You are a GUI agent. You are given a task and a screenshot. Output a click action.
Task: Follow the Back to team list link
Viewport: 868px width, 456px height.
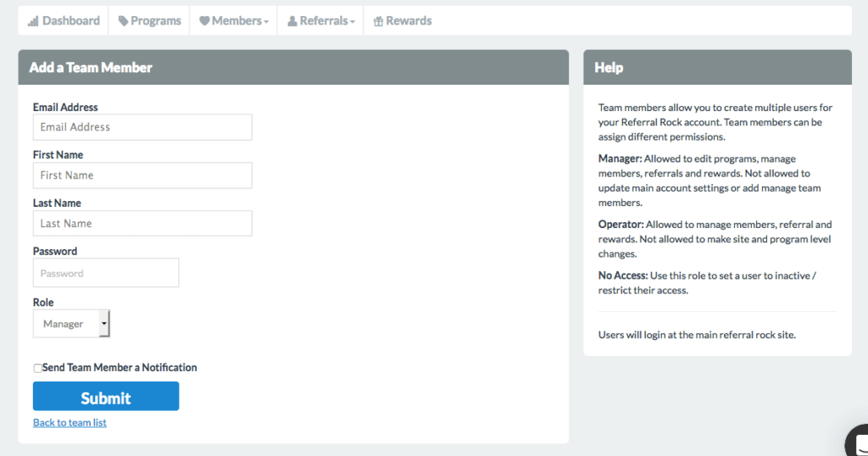[x=70, y=422]
